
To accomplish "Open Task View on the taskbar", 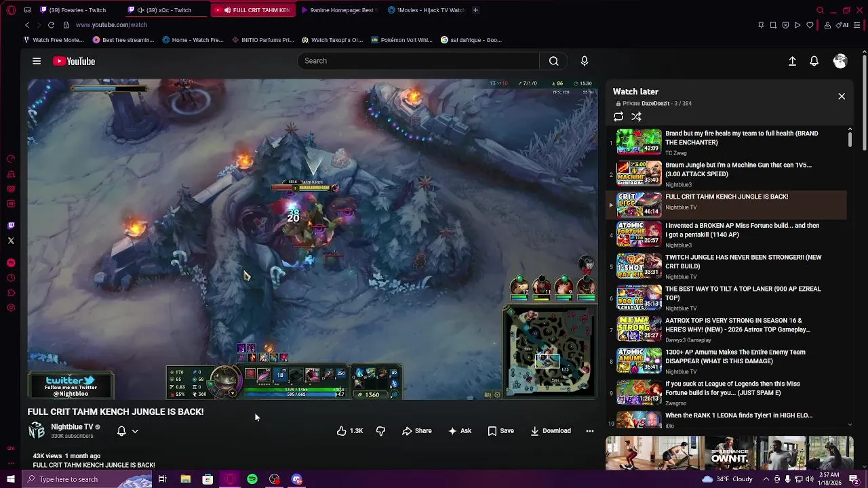I will [x=163, y=479].
